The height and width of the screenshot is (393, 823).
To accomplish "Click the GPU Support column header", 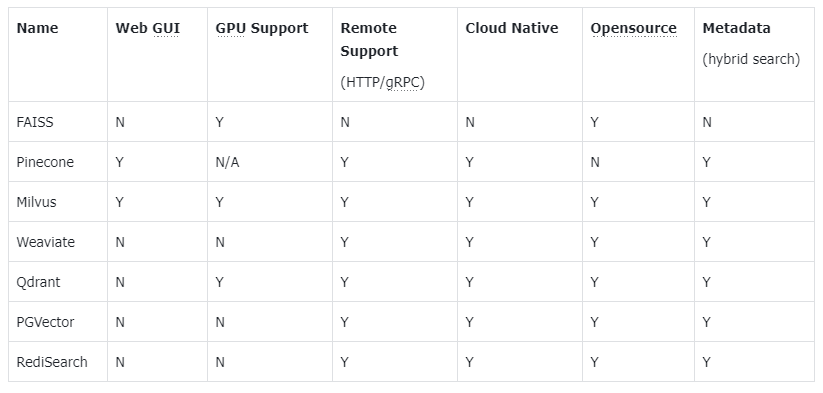I will [x=262, y=28].
